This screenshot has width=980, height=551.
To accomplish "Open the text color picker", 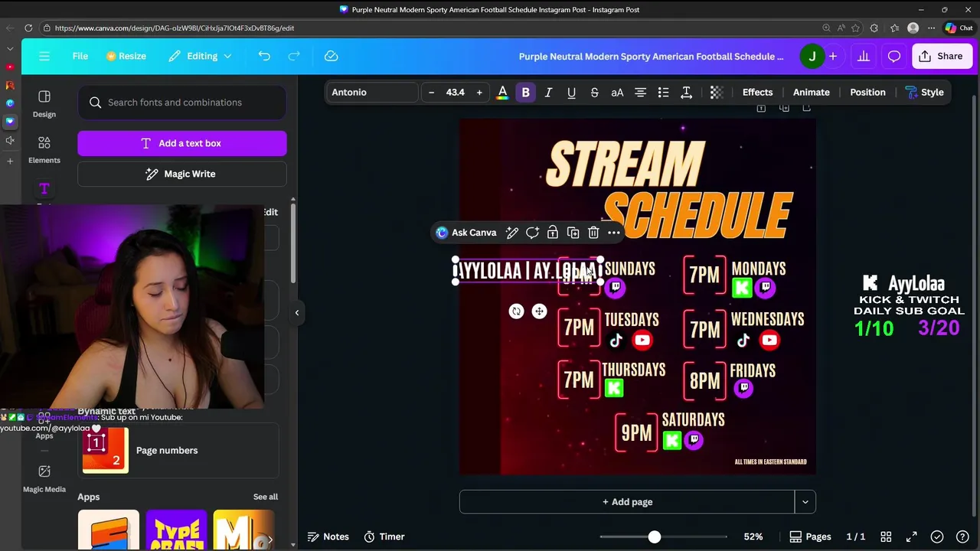I will [502, 92].
